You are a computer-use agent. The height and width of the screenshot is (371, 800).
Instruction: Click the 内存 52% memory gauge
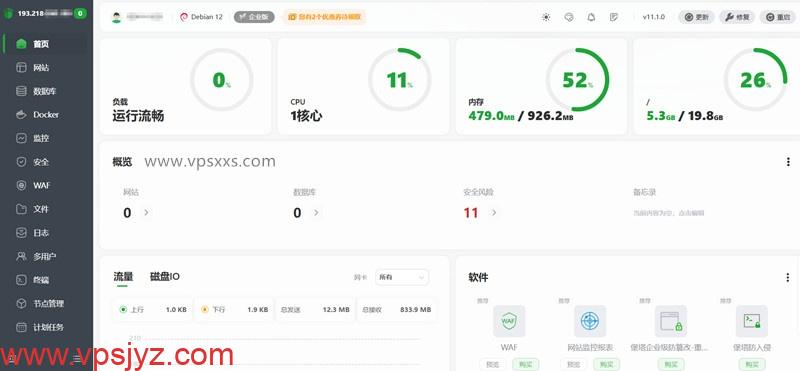578,80
